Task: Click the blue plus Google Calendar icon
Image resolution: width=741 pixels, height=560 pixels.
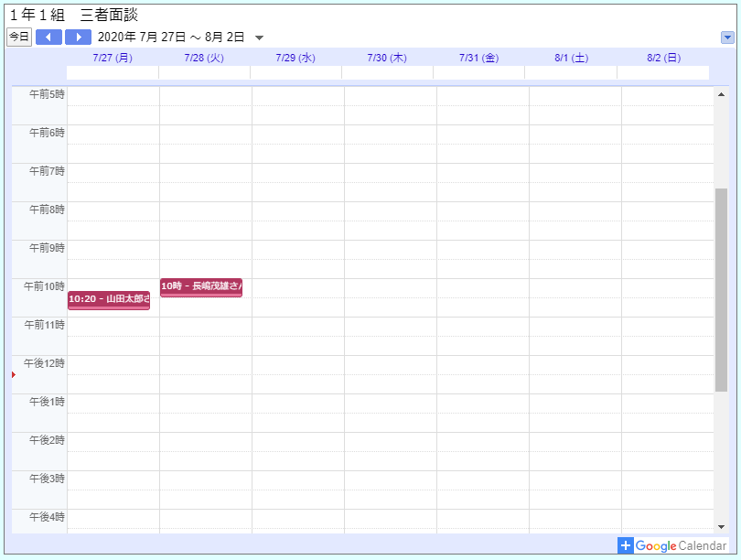Action: (x=626, y=545)
